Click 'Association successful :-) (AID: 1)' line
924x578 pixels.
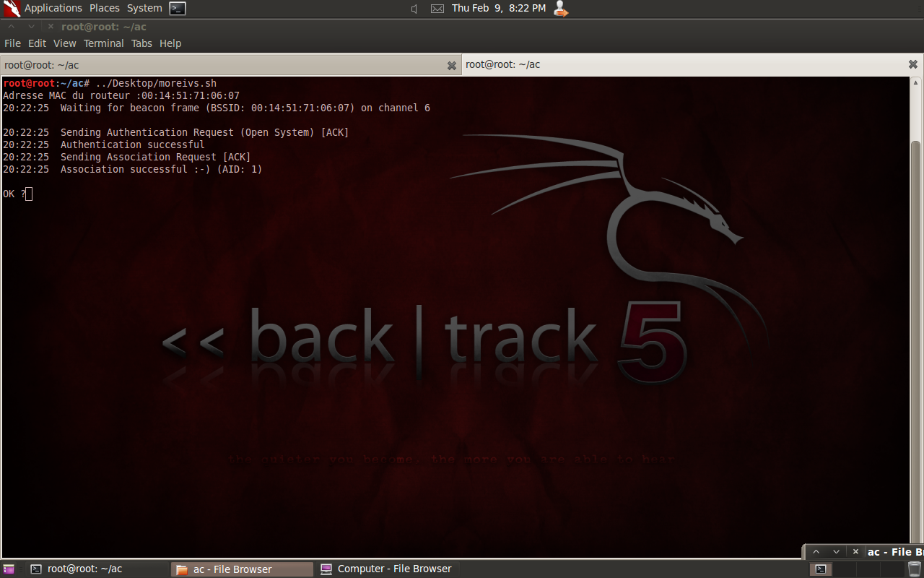coord(133,169)
